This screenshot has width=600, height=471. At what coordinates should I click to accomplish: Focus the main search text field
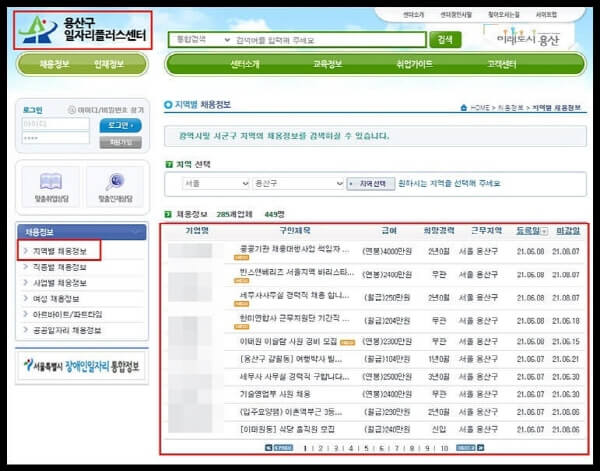329,40
